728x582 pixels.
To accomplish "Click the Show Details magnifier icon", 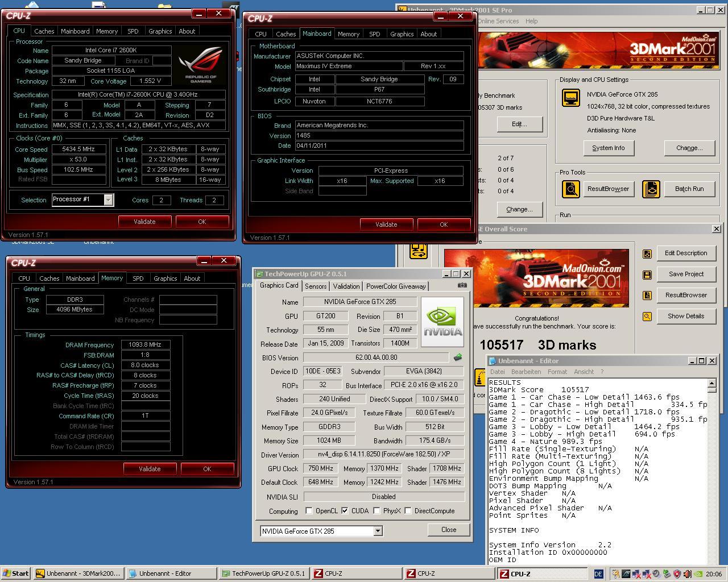I will 647,317.
